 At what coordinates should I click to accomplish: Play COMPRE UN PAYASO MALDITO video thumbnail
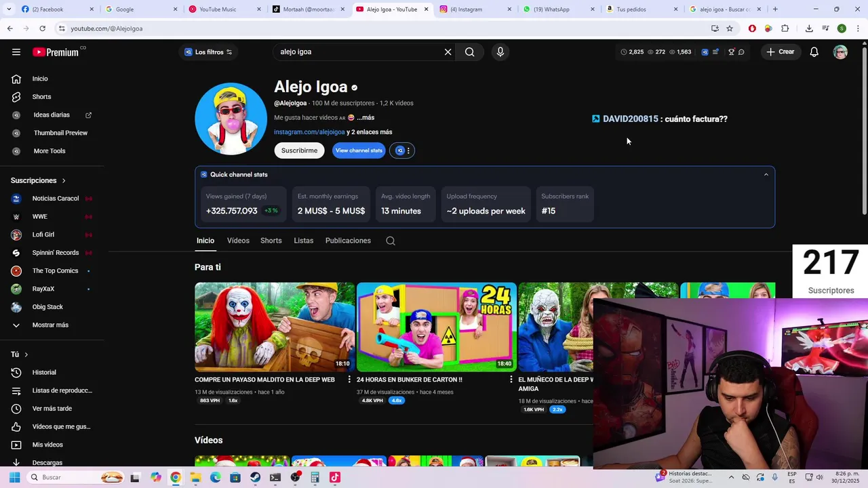(x=275, y=327)
